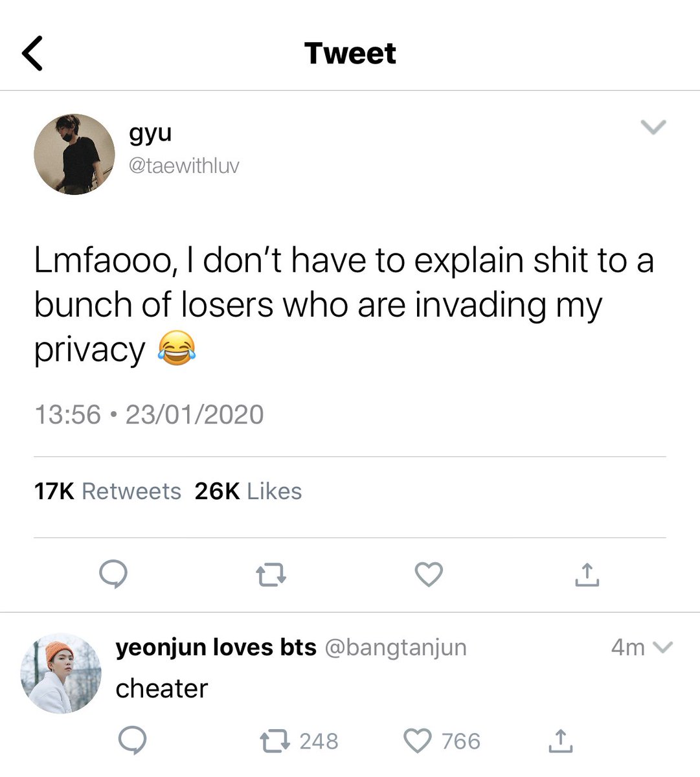Open the @bangtanjun profile
The height and width of the screenshot is (777, 700).
point(395,647)
